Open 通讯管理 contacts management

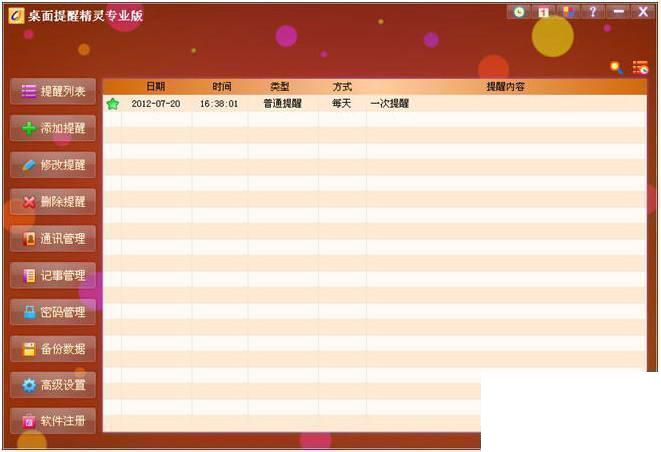tap(53, 239)
